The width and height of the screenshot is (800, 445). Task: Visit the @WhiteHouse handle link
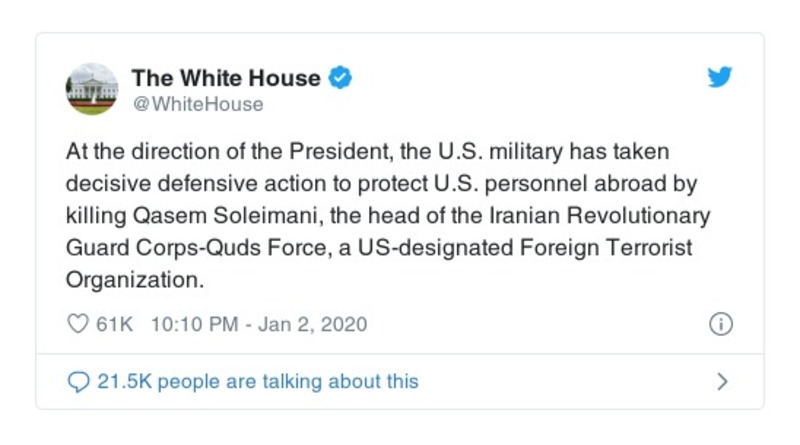coord(197,104)
